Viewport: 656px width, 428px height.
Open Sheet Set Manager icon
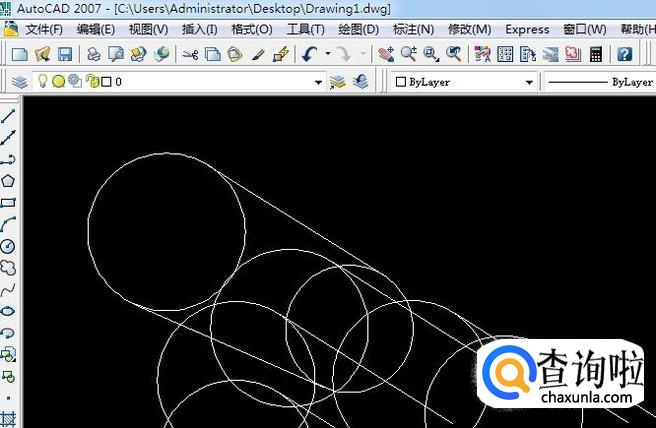550,54
